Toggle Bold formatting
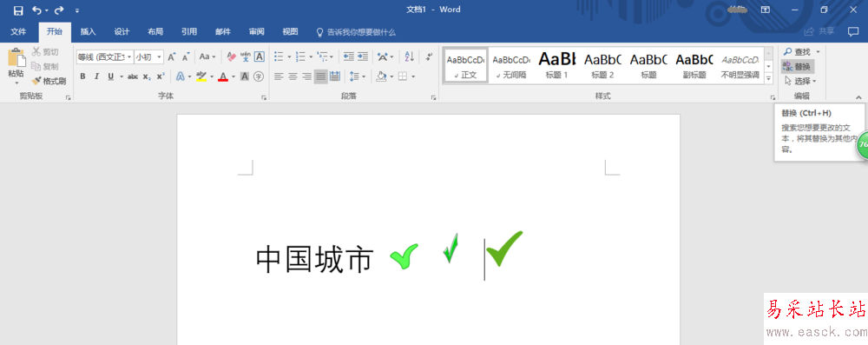868x345 pixels. [x=82, y=76]
